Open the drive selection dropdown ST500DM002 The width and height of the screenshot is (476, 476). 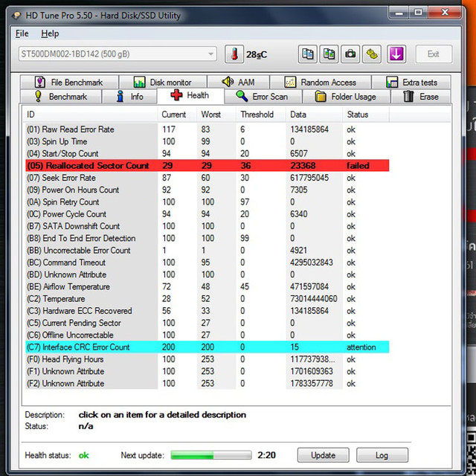coord(118,54)
